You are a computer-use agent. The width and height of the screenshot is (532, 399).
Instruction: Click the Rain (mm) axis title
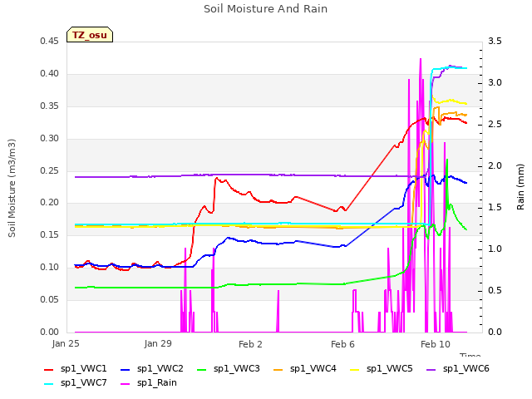(520, 187)
